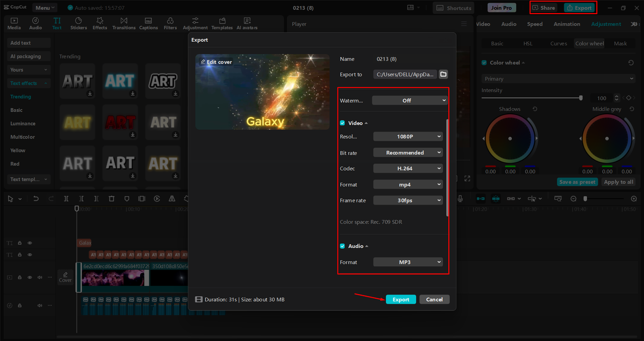Hide the Galaxy text track with eye icon
The width and height of the screenshot is (644, 341).
[x=30, y=243]
